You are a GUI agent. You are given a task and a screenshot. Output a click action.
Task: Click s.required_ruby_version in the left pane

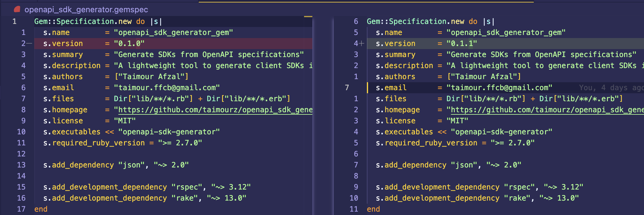94,143
